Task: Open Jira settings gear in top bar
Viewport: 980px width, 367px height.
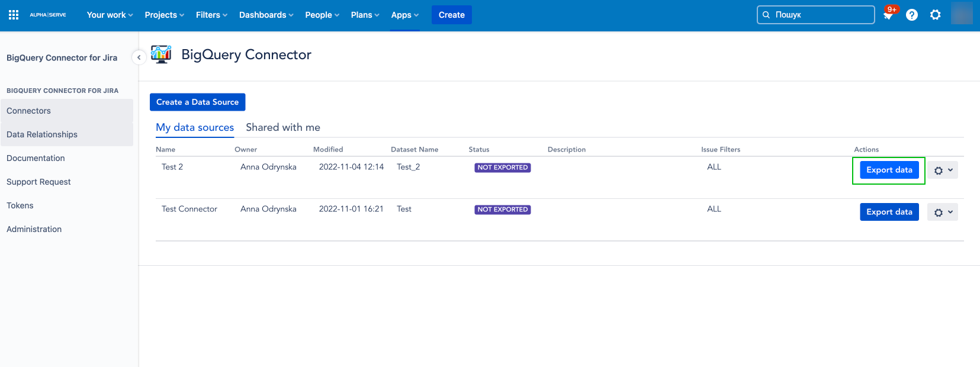Action: tap(936, 15)
